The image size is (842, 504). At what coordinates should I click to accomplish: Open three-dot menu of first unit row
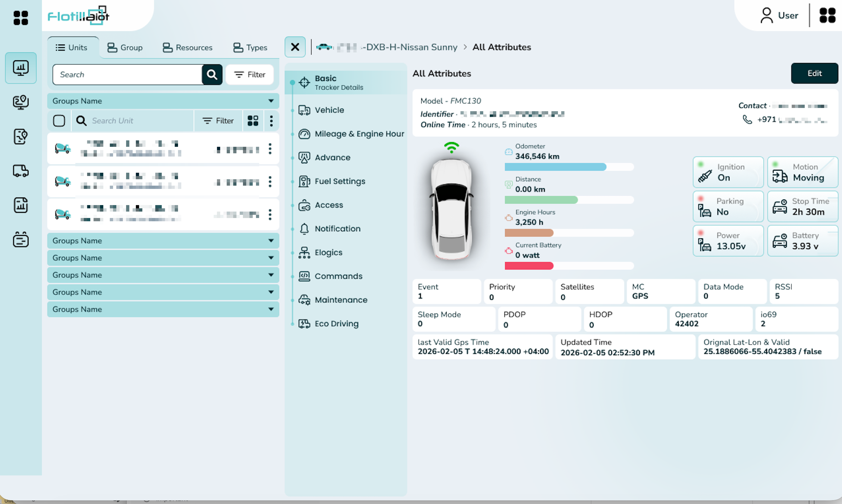coord(270,148)
